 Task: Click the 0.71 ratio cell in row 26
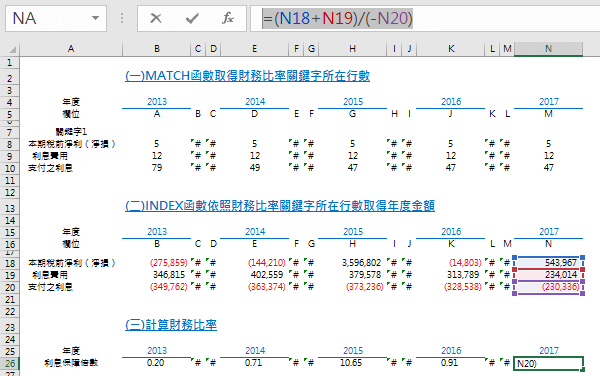pyautogui.click(x=254, y=363)
